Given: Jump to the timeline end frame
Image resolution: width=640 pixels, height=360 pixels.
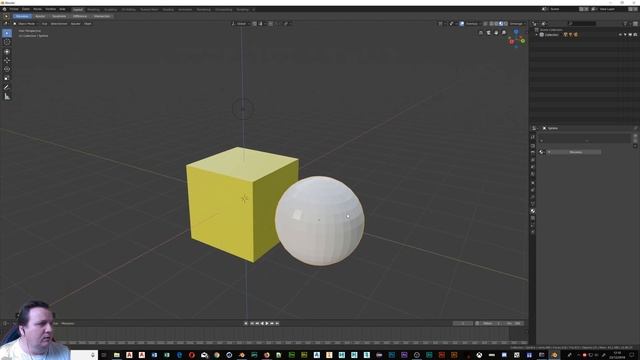Looking at the screenshot, I should coord(278,323).
